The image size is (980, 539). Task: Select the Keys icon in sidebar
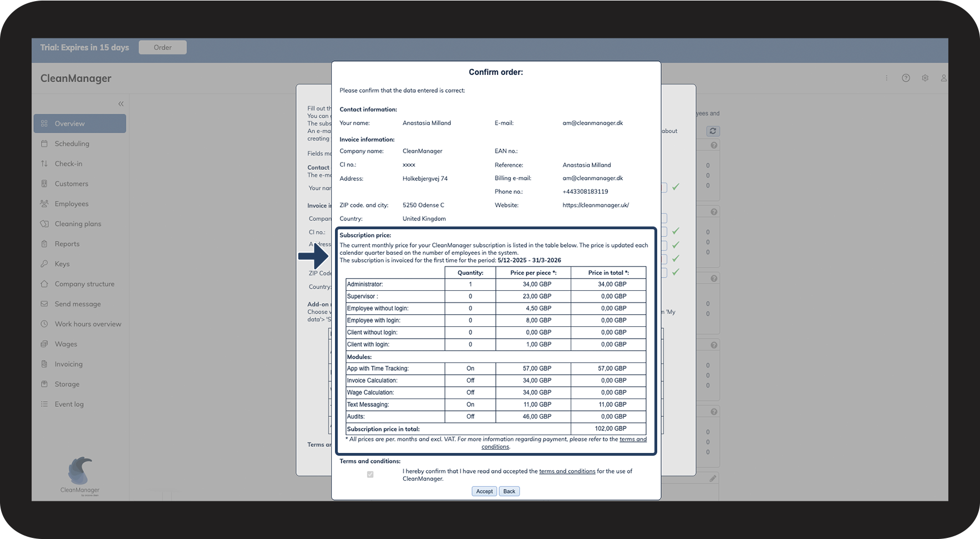[x=44, y=264]
